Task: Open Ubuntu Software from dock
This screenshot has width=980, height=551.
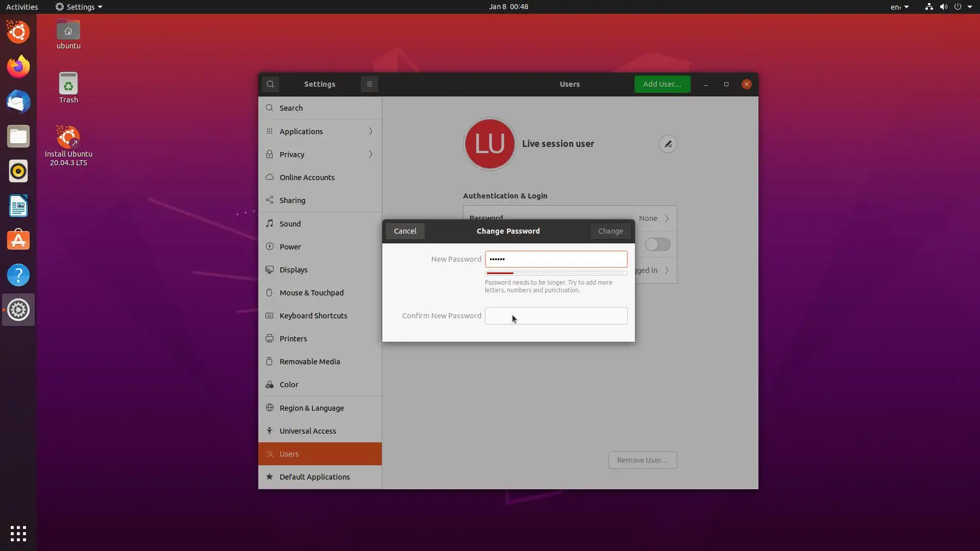Action: tap(18, 240)
